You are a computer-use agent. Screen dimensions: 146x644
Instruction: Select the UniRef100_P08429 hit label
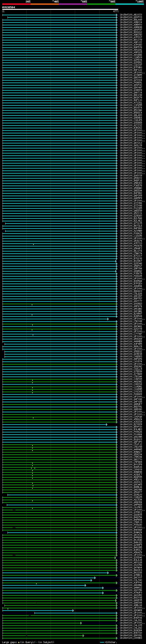point(131,233)
